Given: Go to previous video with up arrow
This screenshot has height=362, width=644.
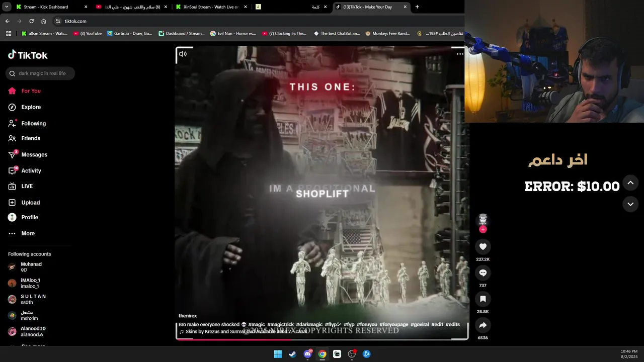Looking at the screenshot, I should 630,183.
